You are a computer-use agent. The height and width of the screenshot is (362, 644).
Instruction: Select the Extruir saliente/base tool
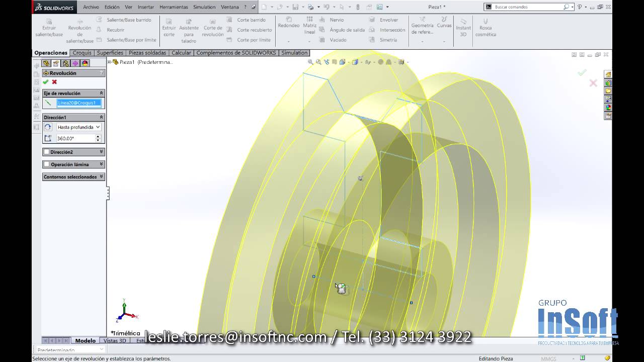(x=49, y=28)
